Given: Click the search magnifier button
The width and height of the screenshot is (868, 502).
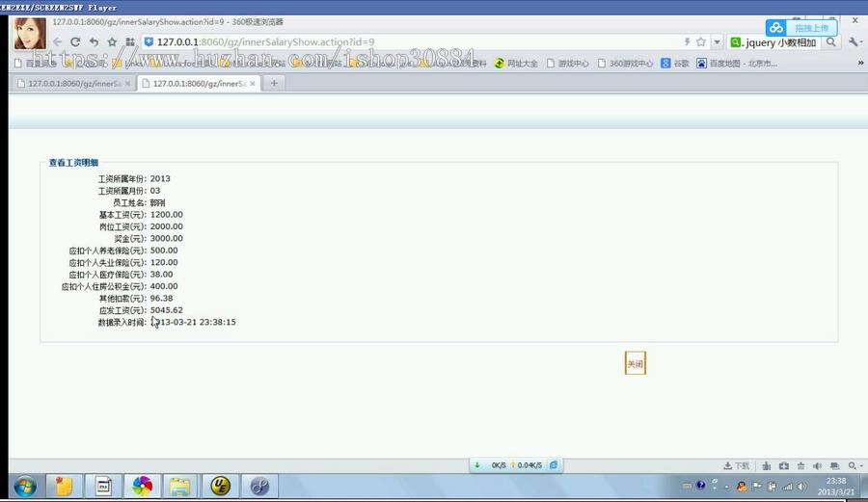Looking at the screenshot, I should pos(831,42).
